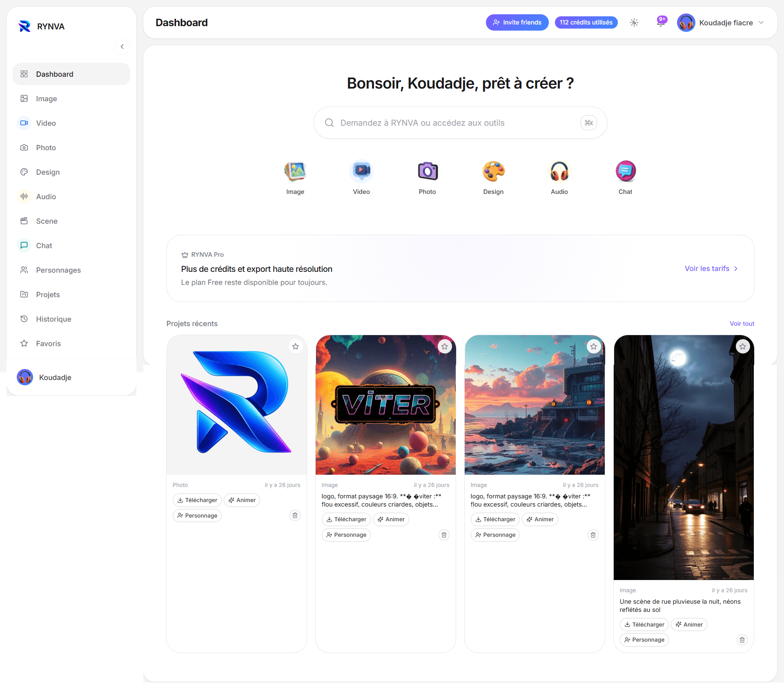
Task: Open the VITER artwork thumbnail
Action: pos(386,405)
